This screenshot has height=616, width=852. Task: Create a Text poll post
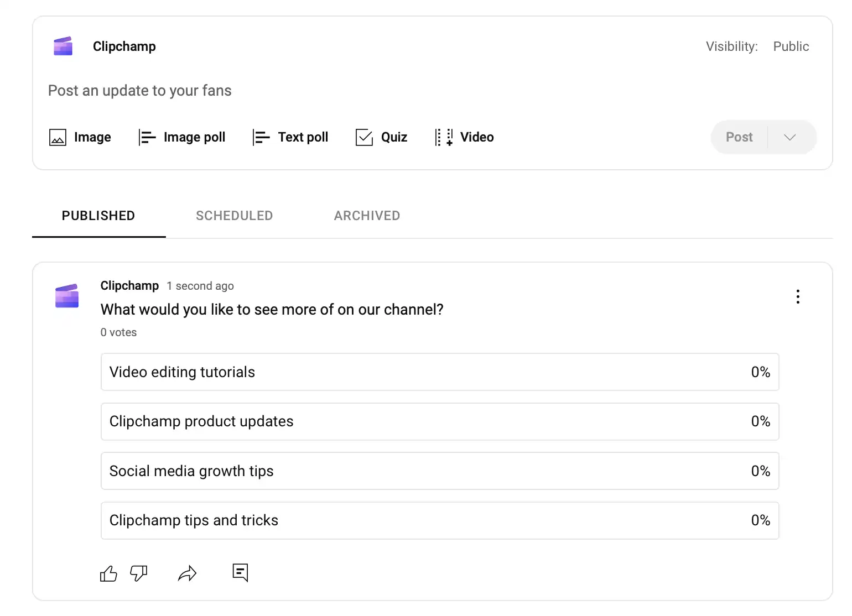pos(290,137)
